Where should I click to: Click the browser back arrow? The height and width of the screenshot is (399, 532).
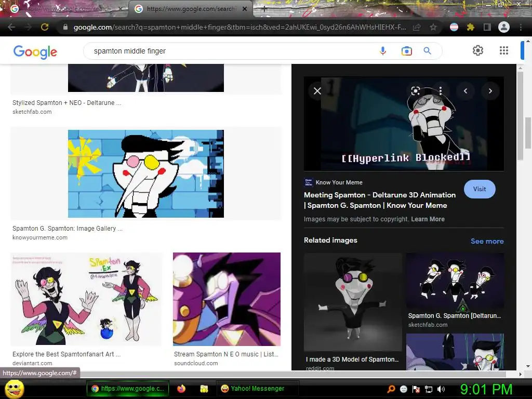(11, 27)
